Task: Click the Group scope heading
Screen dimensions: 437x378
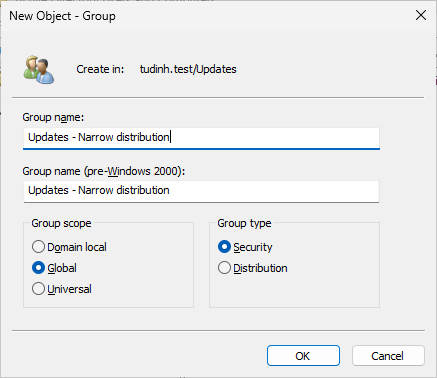Action: (x=61, y=223)
